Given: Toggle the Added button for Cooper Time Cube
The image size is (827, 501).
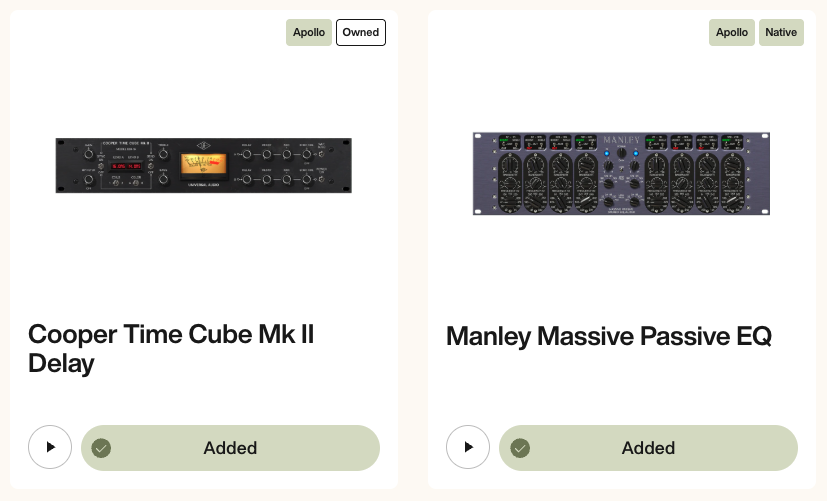Looking at the screenshot, I should 230,448.
